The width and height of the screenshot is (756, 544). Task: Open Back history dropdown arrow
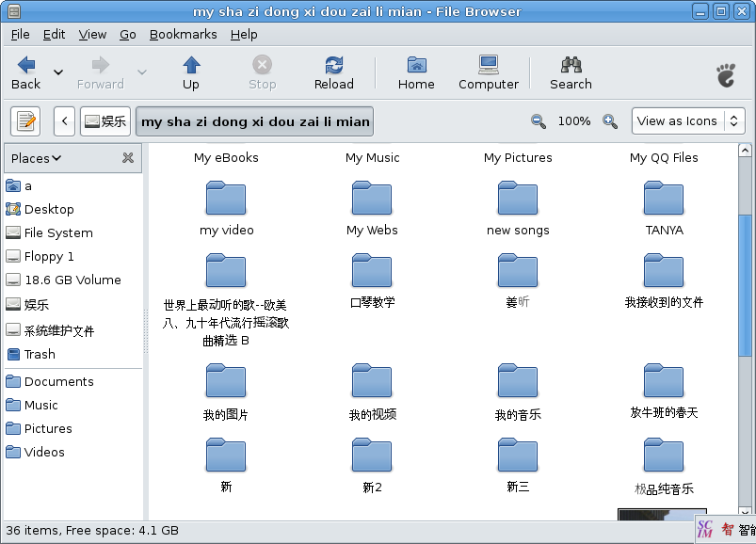[58, 72]
